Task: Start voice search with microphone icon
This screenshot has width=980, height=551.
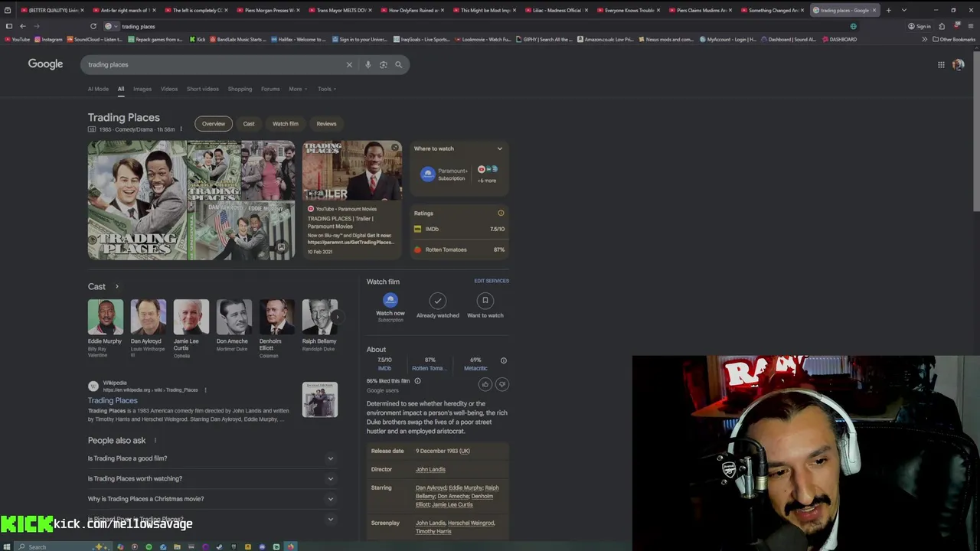Action: 367,64
